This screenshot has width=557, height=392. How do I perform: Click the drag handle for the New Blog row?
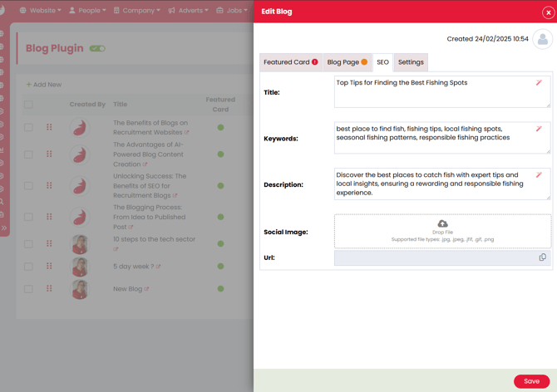49,289
